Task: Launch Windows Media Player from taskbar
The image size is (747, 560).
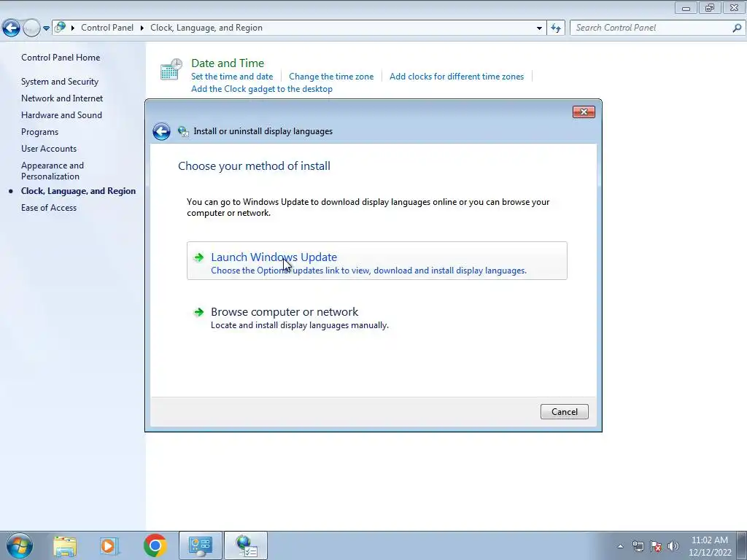Action: coord(108,545)
